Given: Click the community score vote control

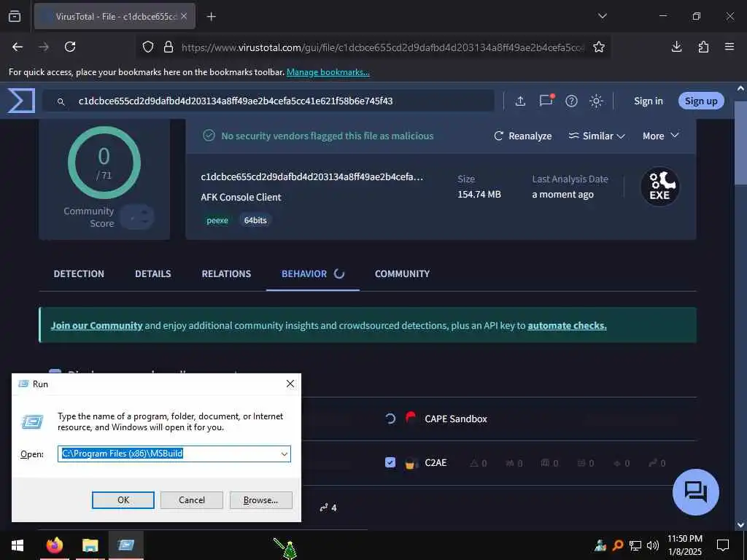Looking at the screenshot, I should click(x=137, y=217).
